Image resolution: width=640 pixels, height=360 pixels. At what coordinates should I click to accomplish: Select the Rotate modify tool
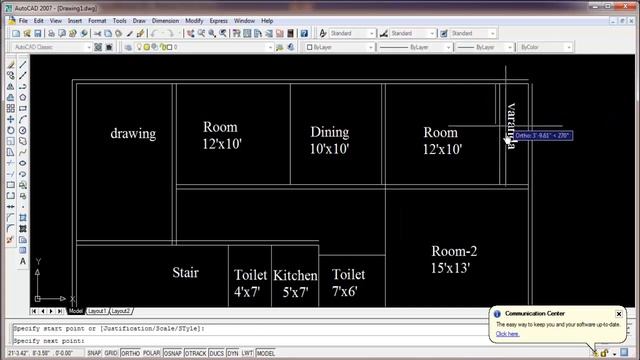11,131
